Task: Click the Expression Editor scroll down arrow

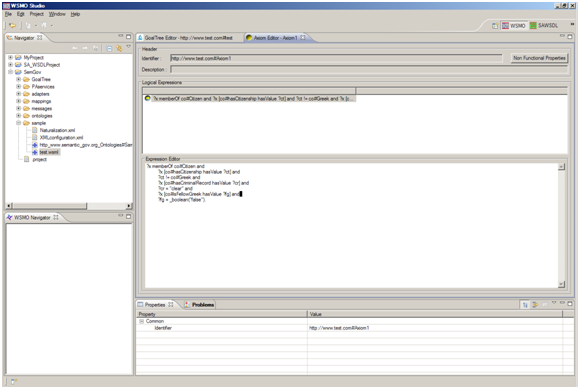Action: (x=562, y=284)
